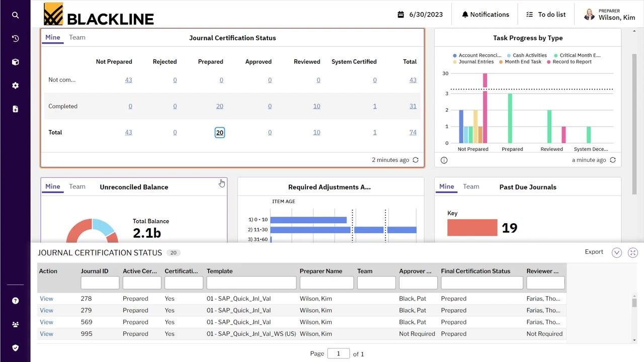
Task: Switch to Team tab in Journal Certification Status
Action: [77, 37]
